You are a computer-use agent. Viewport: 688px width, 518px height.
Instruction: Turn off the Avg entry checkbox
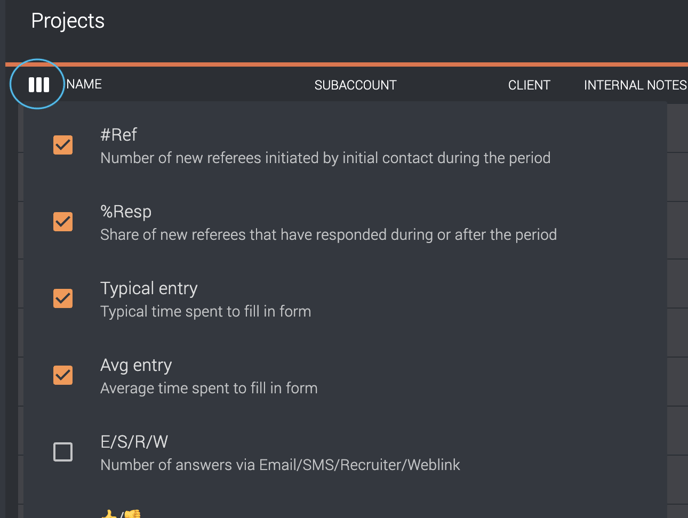(63, 375)
